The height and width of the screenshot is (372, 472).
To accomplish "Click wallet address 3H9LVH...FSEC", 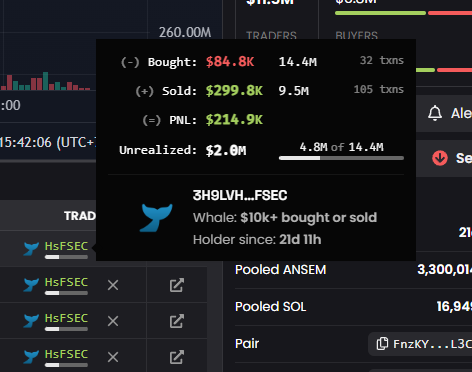I will pos(240,196).
